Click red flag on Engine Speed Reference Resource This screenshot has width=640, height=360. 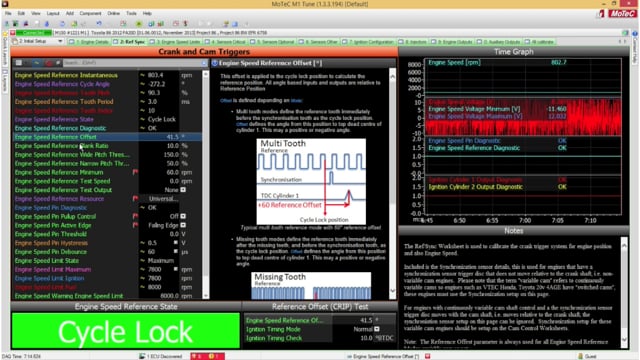pos(135,199)
